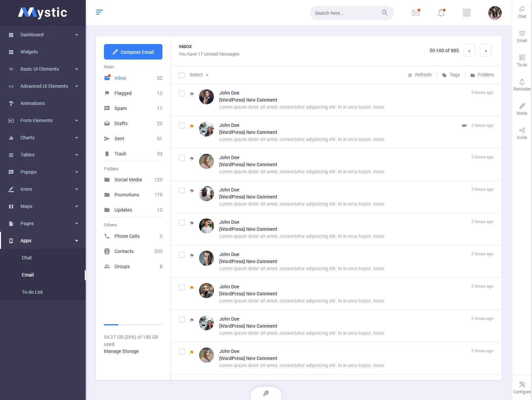
Task: Check the fifth email's checkbox
Action: 182,223
